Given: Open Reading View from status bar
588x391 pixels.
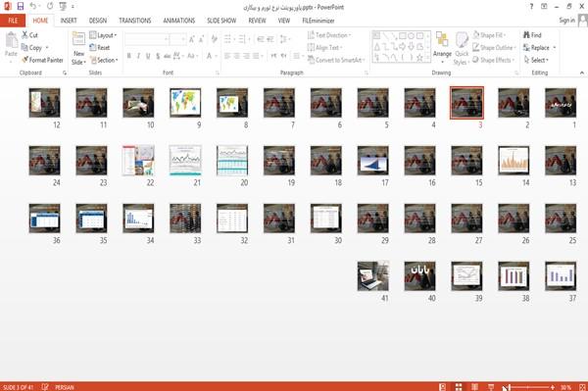Looking at the screenshot, I should [x=474, y=387].
